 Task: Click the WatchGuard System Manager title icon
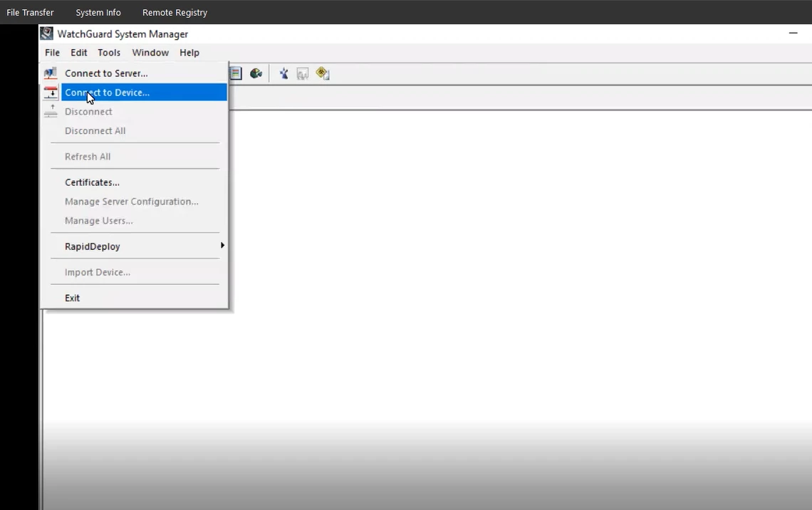coord(46,33)
